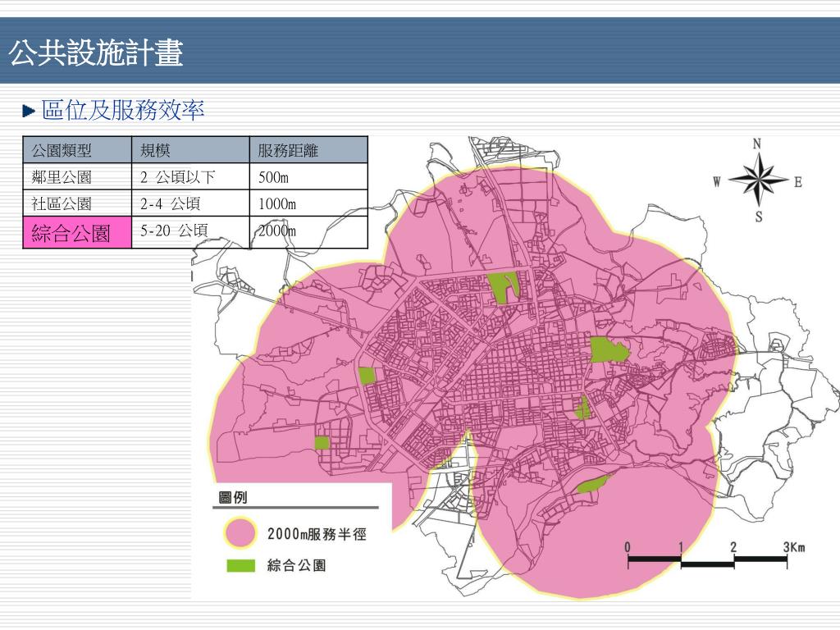
Task: Click the green 綜合公園 legend swatch
Action: pyautogui.click(x=240, y=565)
